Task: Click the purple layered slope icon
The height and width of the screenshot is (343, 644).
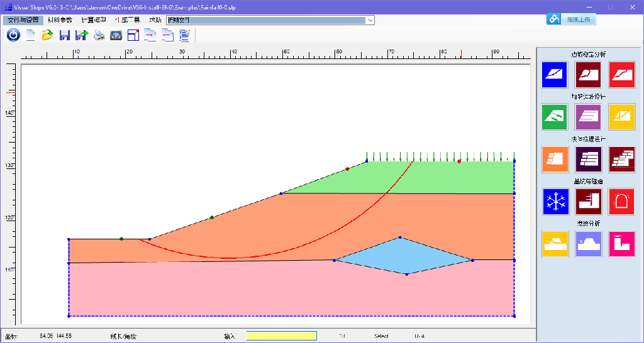Action: [588, 117]
